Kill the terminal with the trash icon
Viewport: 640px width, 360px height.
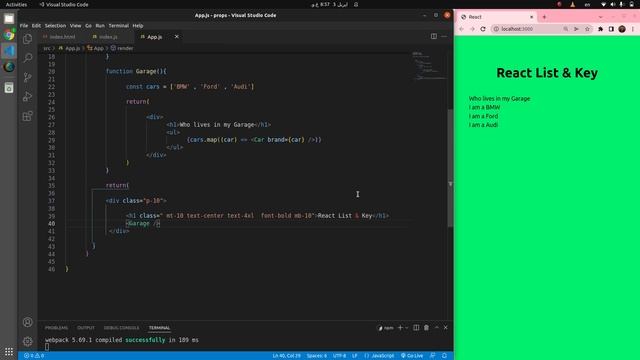[x=426, y=327]
